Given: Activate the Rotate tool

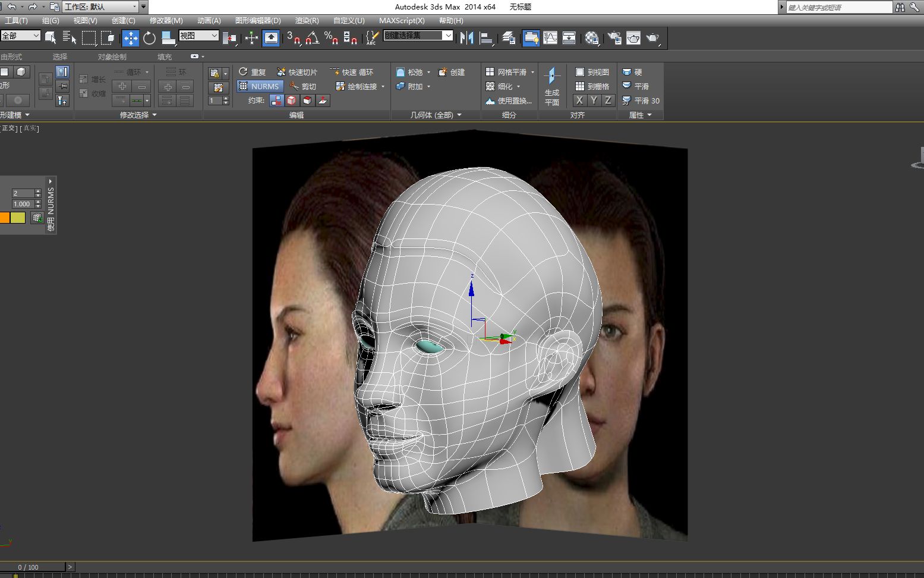Looking at the screenshot, I should tap(149, 38).
